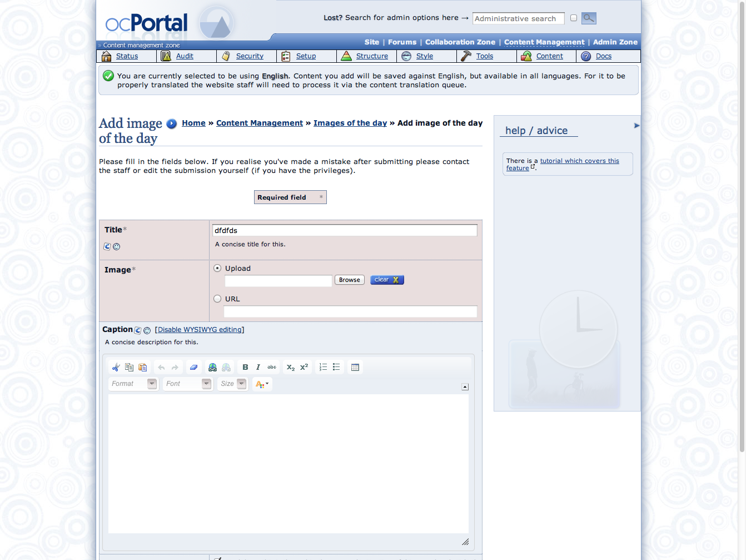This screenshot has height=560, width=746.
Task: Click the Cut scissors icon in editor toolbar
Action: point(116,367)
